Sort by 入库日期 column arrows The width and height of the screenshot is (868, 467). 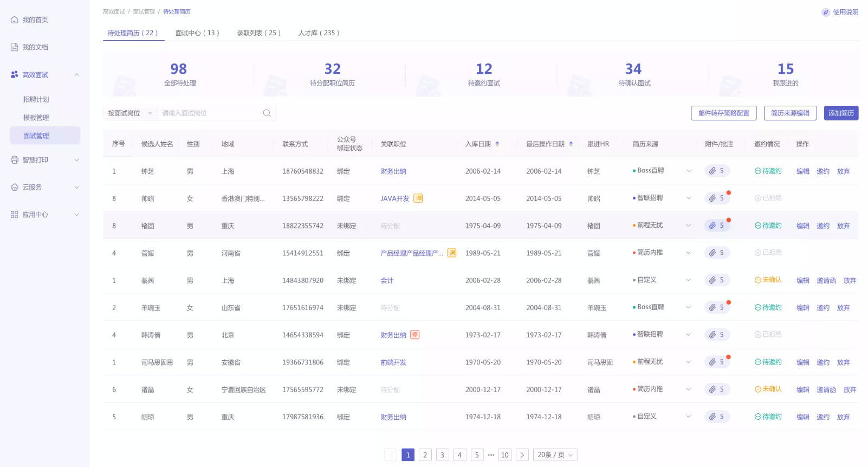pyautogui.click(x=497, y=144)
